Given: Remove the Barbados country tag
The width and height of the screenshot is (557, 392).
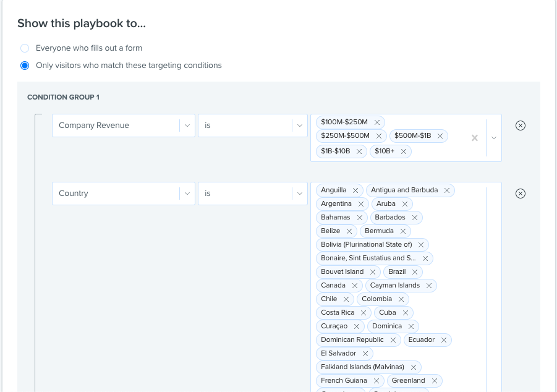Looking at the screenshot, I should click(415, 218).
